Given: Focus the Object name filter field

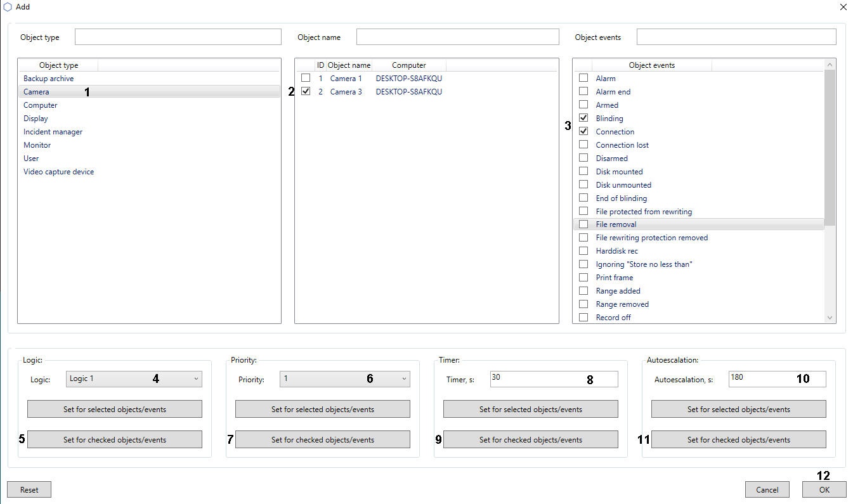Looking at the screenshot, I should pos(457,37).
